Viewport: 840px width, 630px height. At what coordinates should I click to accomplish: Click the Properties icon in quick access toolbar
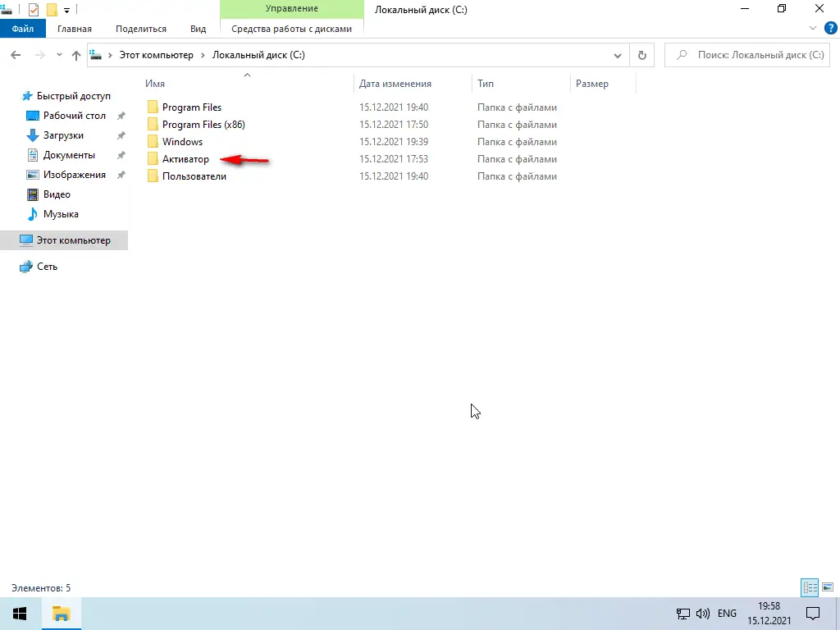click(33, 9)
